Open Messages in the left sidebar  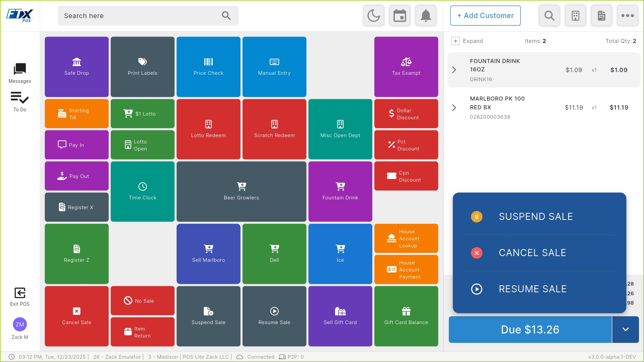pyautogui.click(x=20, y=73)
